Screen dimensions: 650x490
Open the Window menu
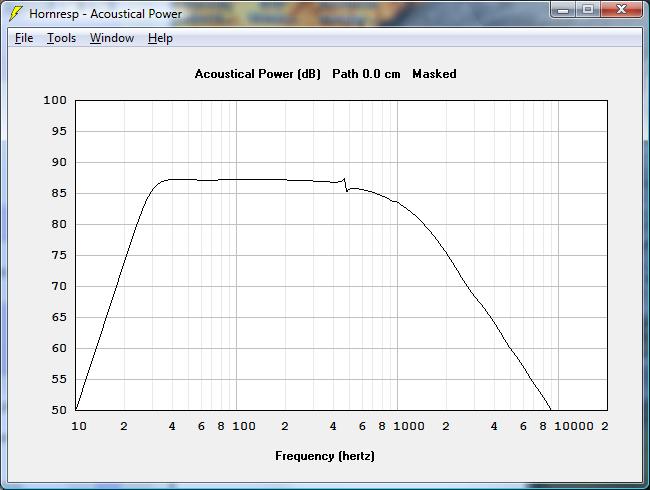point(112,38)
